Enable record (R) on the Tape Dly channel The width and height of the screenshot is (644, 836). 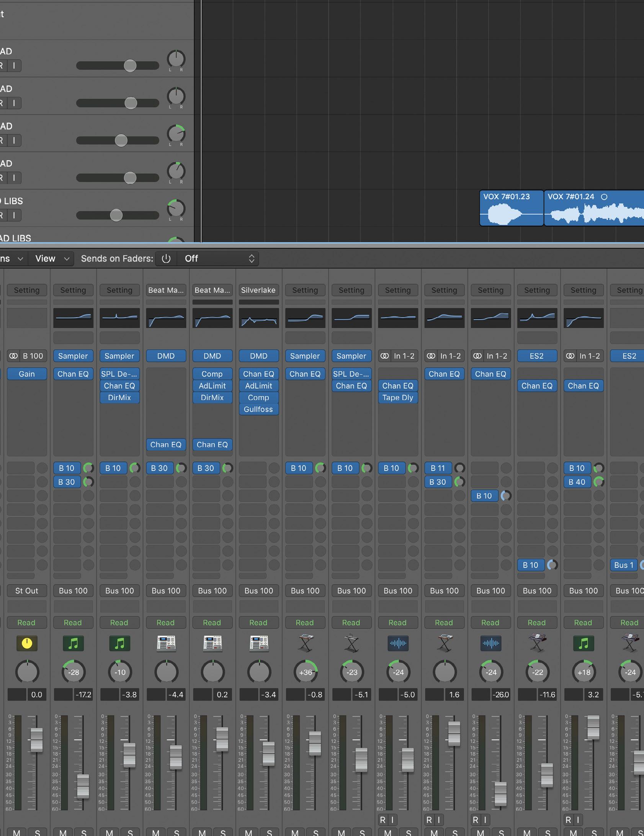click(382, 820)
